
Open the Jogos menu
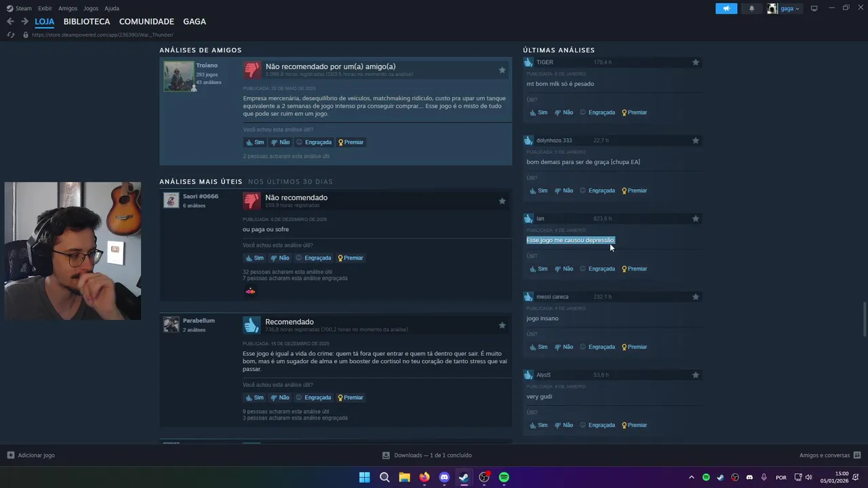91,8
